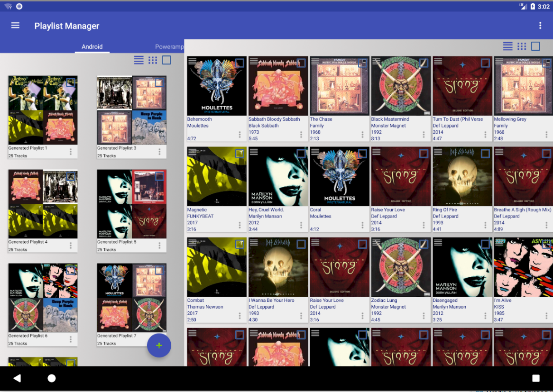Tap the I'm Alive KISS album art
Viewport: 553px width, 392px height.
[x=524, y=267]
